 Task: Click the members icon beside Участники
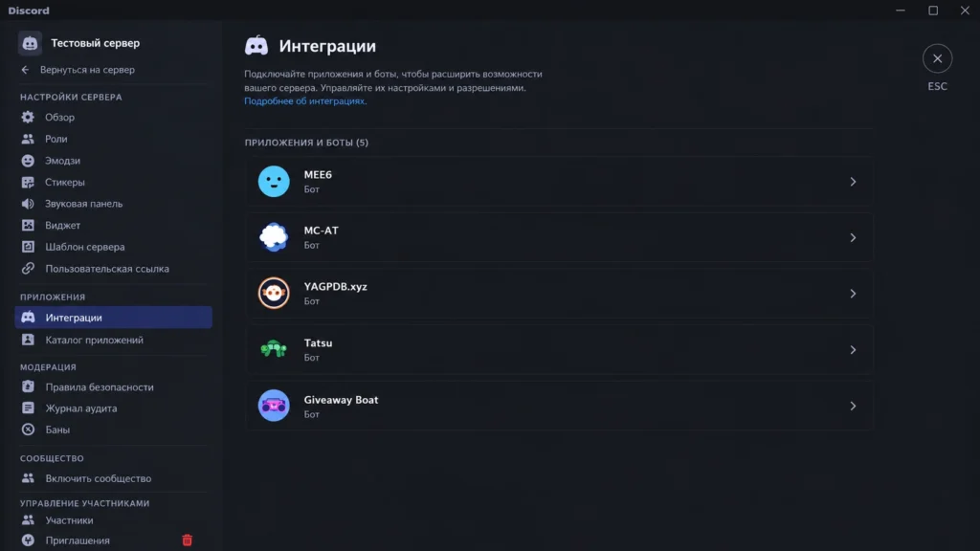28,519
